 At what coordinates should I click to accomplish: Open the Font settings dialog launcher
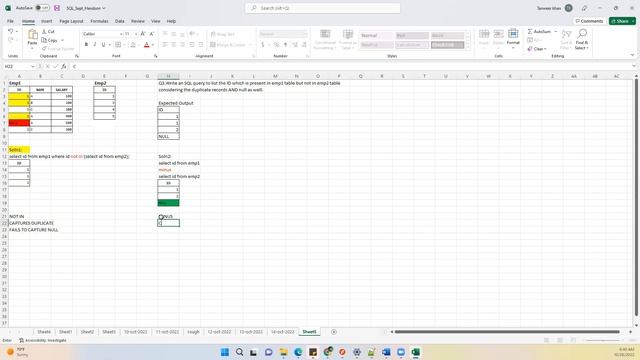point(156,56)
